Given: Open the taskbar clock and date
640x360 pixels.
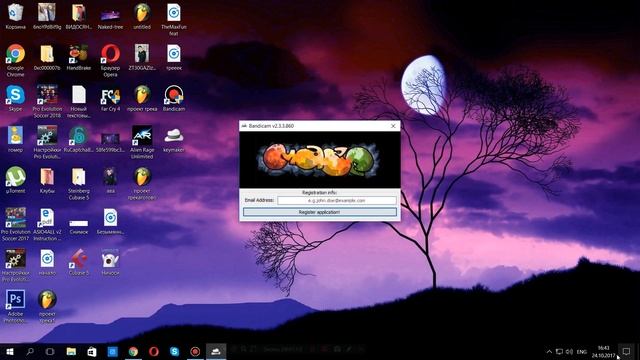Looking at the screenshot, I should 603,351.
